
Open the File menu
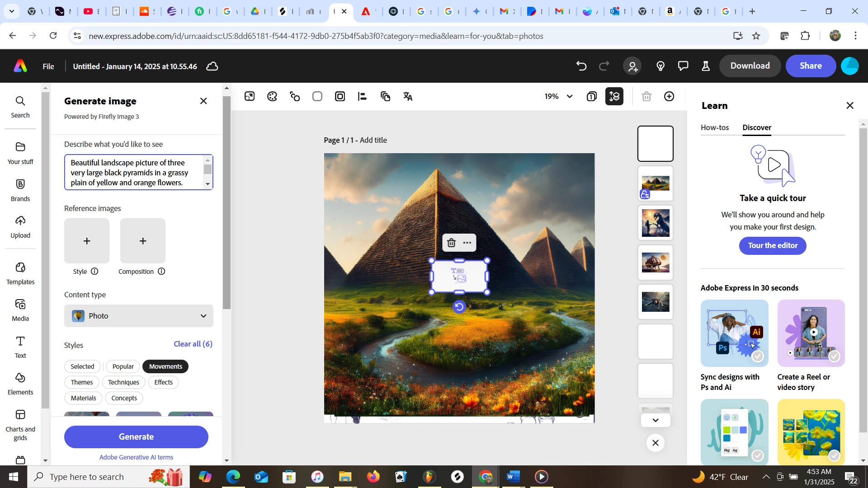(48, 66)
